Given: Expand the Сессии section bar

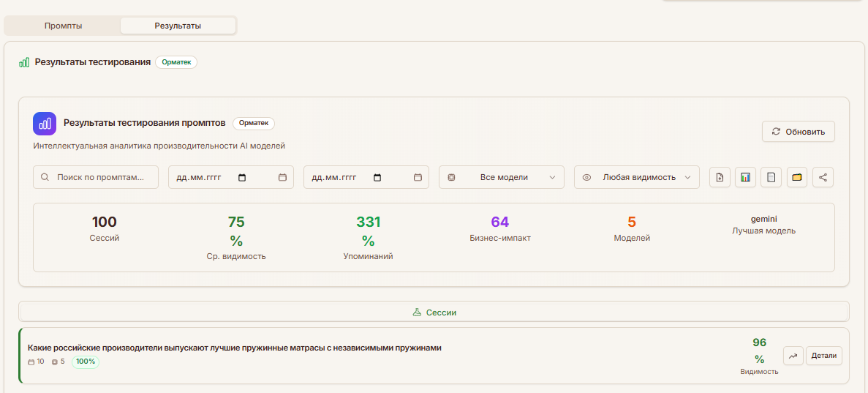Looking at the screenshot, I should tap(434, 312).
